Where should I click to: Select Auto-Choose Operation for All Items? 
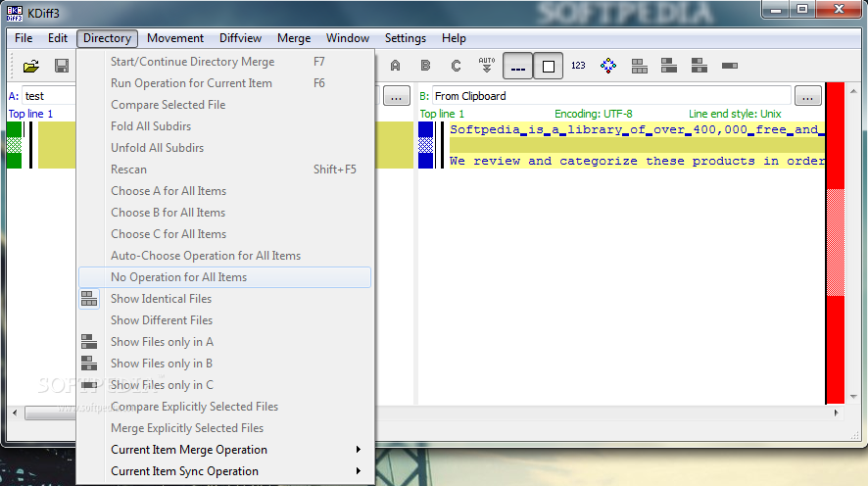(x=224, y=256)
